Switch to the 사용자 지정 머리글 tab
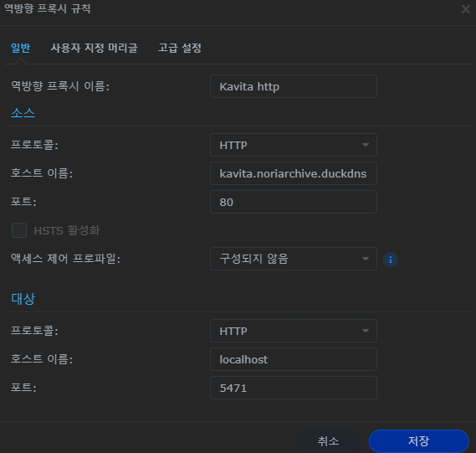This screenshot has height=453, width=476. [94, 48]
